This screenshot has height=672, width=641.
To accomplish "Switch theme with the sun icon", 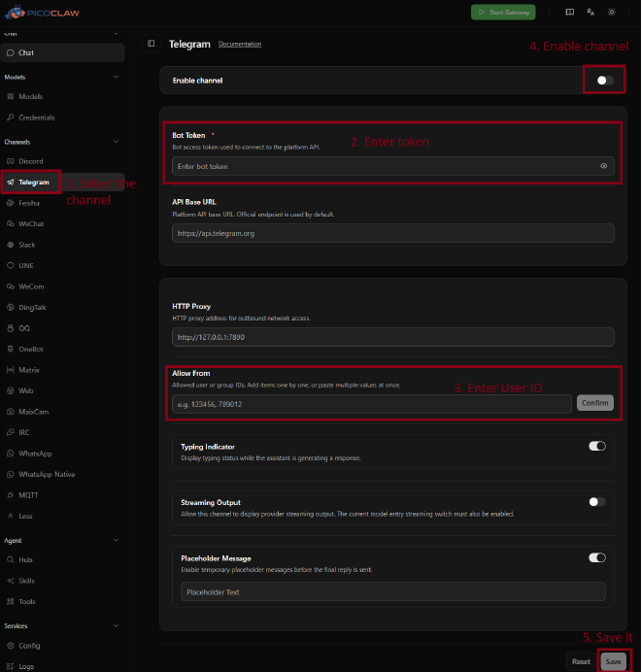I will [x=612, y=12].
